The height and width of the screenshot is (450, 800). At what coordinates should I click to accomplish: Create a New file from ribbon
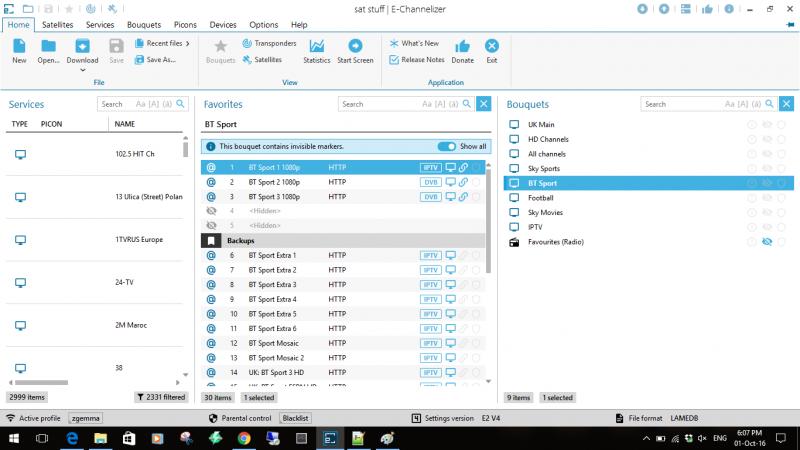(x=19, y=51)
